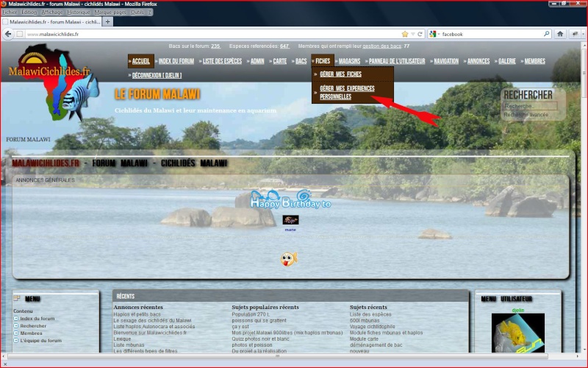Open the 600l mbunas recent topic
The height and width of the screenshot is (368, 588).
click(365, 321)
